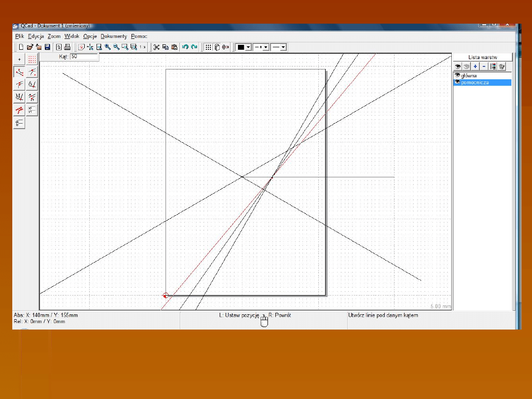Click the Kąt angle input field

84,57
